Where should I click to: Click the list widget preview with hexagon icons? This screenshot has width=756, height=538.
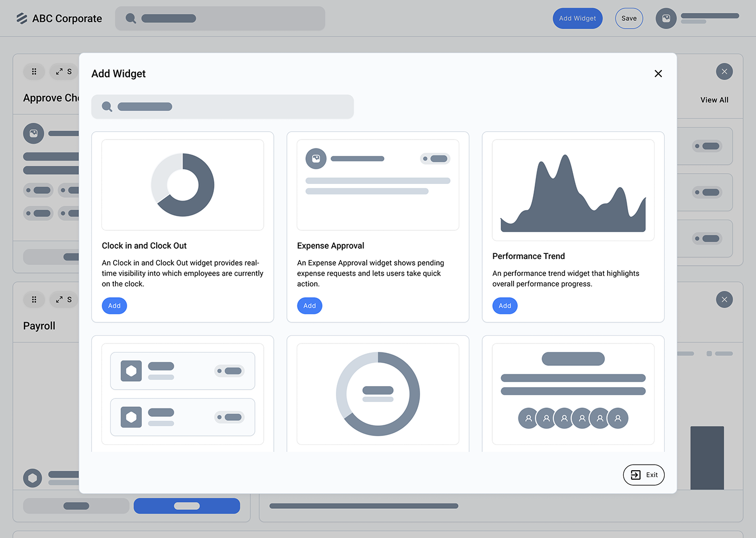click(x=183, y=394)
